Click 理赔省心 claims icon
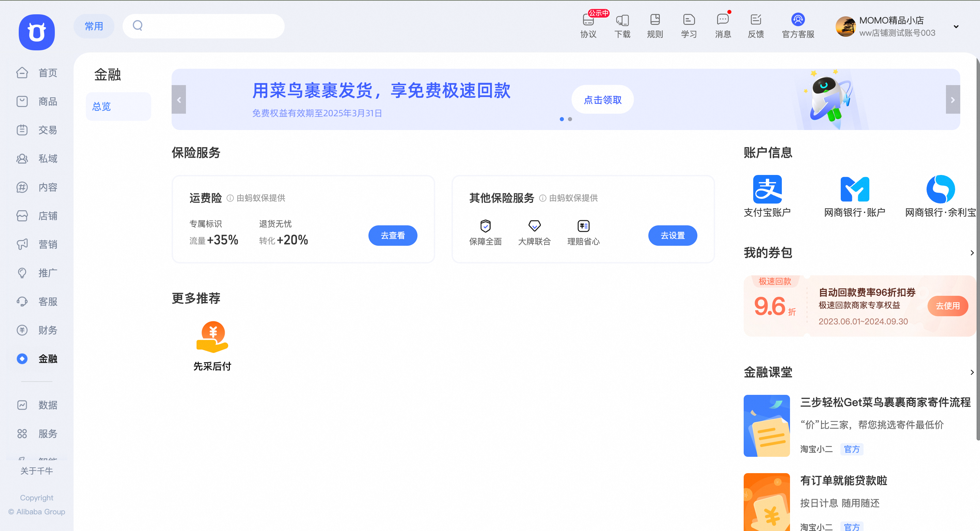Screen dimensions: 980x531 click(x=583, y=226)
